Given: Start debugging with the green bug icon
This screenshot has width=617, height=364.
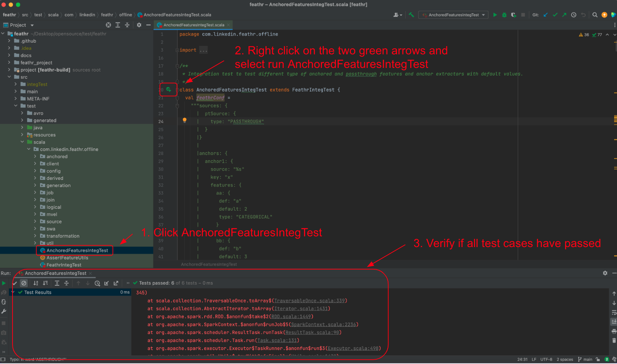Looking at the screenshot, I should tap(504, 15).
